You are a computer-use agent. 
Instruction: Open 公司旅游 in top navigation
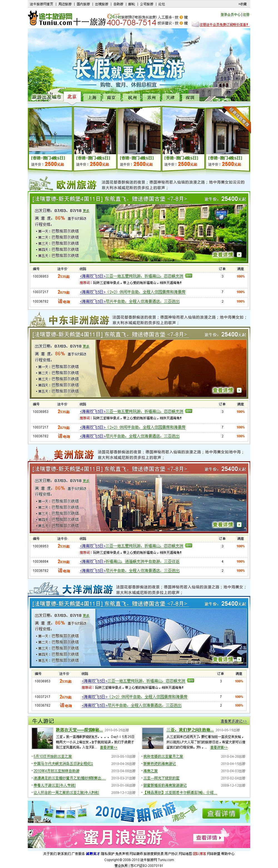pyautogui.click(x=147, y=4)
